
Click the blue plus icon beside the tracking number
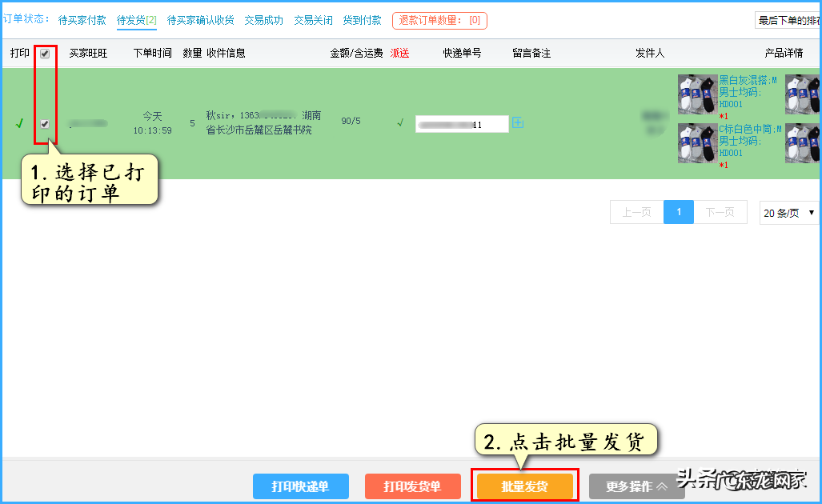coord(519,123)
